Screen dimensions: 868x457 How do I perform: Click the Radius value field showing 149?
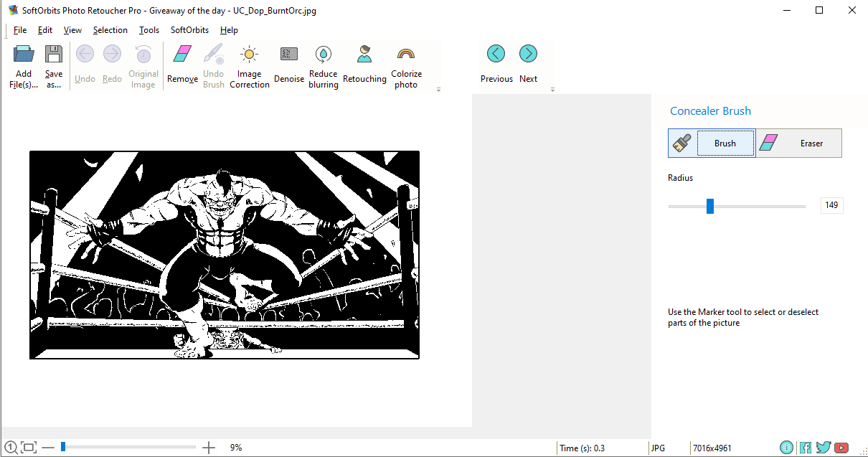[x=831, y=205]
